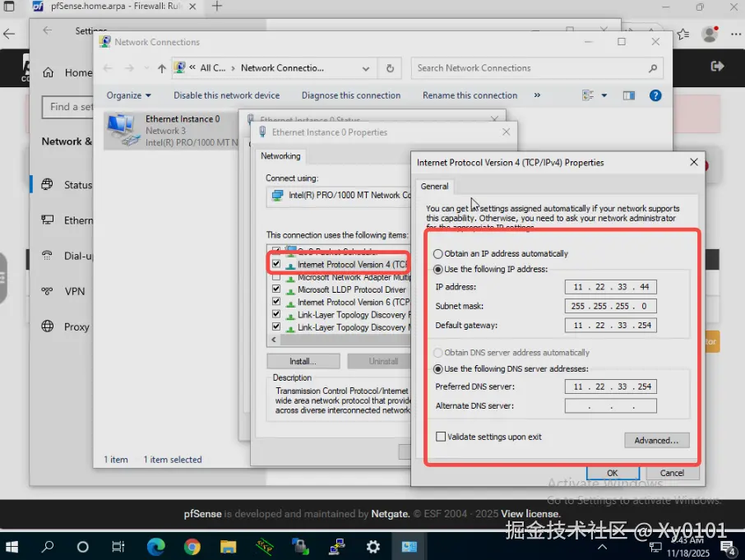Select 'Obtain an IP address automatically' radio

pos(437,253)
